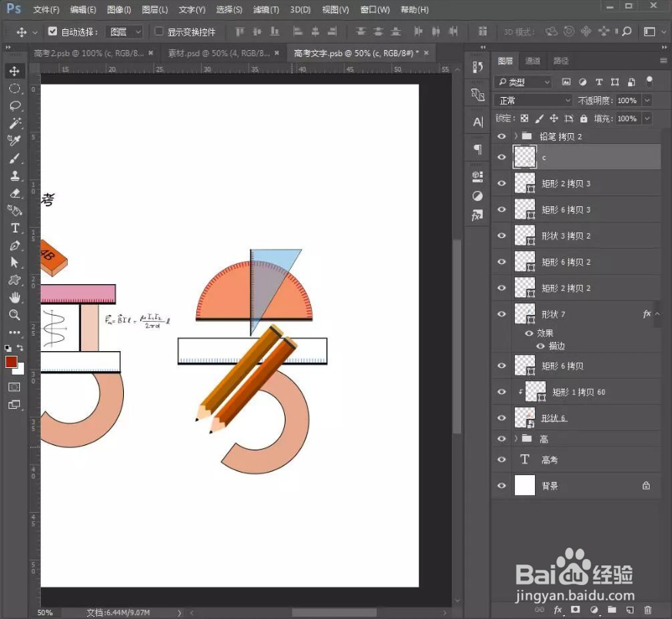
Task: Select the Clone Stamp tool
Action: pos(14,176)
